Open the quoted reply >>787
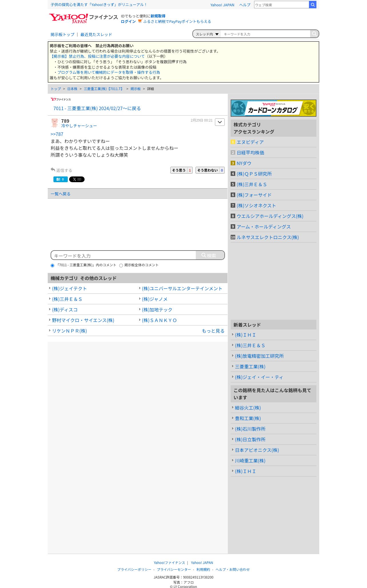The width and height of the screenshot is (367, 588). point(57,134)
